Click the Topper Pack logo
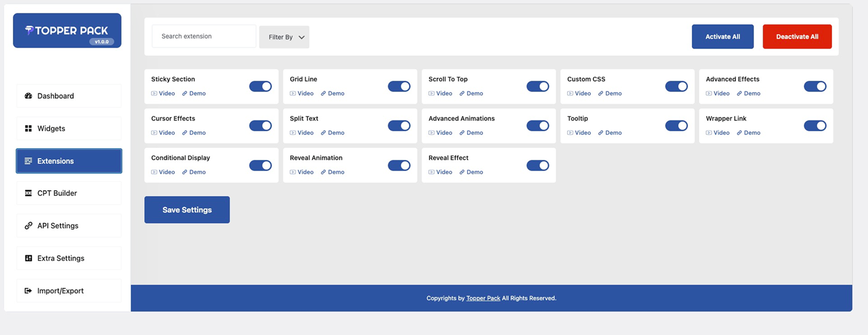 click(67, 31)
